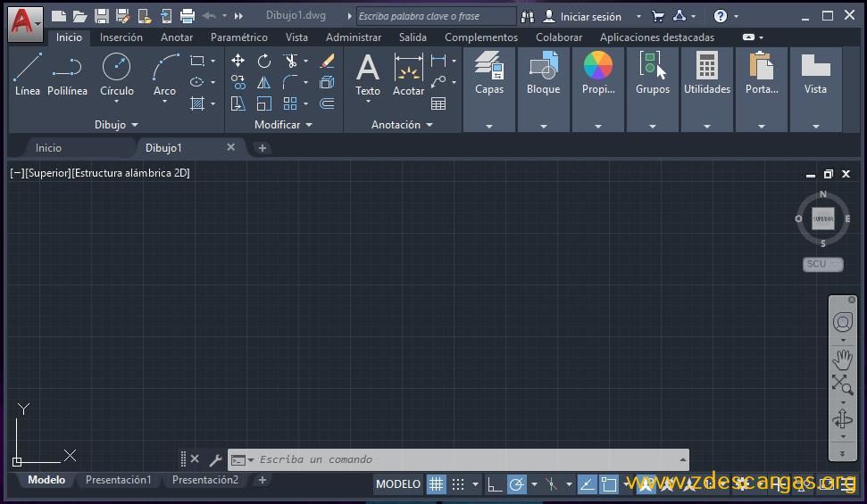The width and height of the screenshot is (867, 504).
Task: Toggle isometric drafting in status bar
Action: click(551, 484)
